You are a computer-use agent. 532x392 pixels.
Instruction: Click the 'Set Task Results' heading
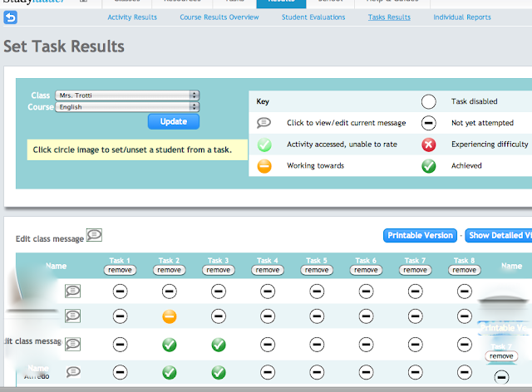64,47
